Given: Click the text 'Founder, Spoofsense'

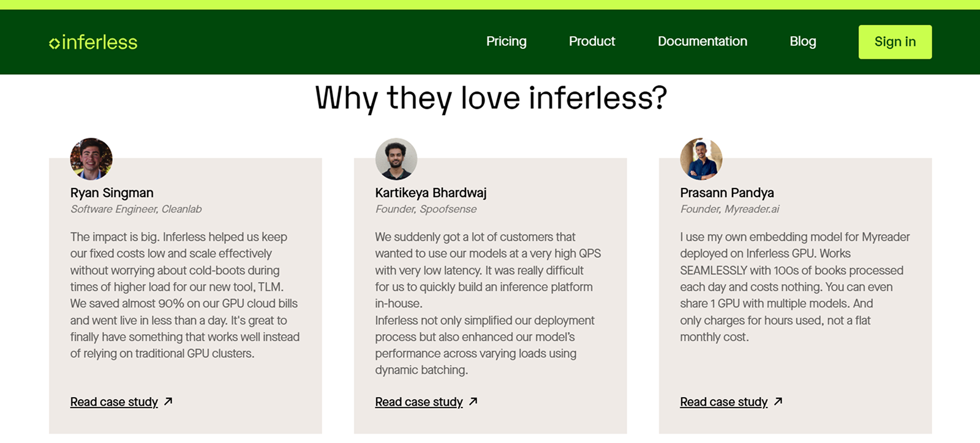Looking at the screenshot, I should (426, 209).
